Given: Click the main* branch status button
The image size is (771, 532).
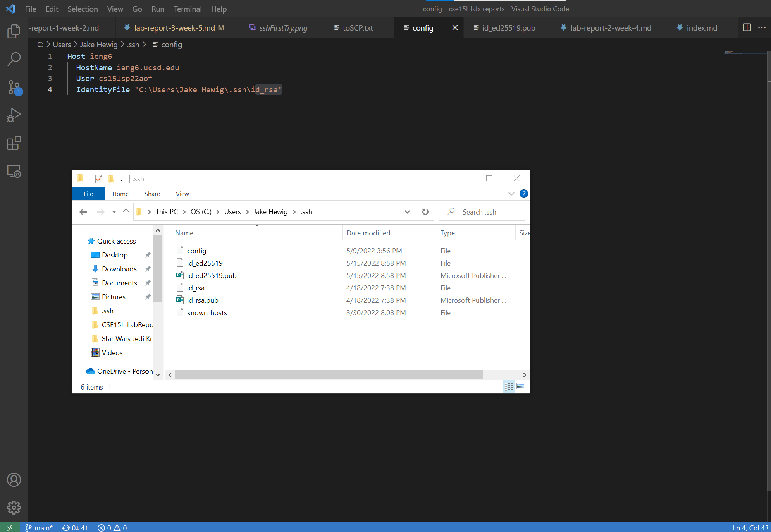Looking at the screenshot, I should coord(39,527).
